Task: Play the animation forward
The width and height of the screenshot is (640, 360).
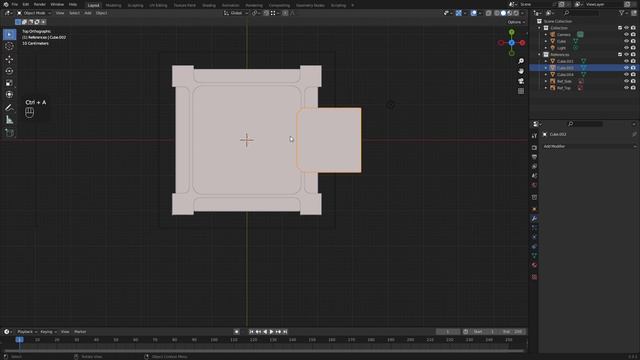Action: [x=272, y=332]
